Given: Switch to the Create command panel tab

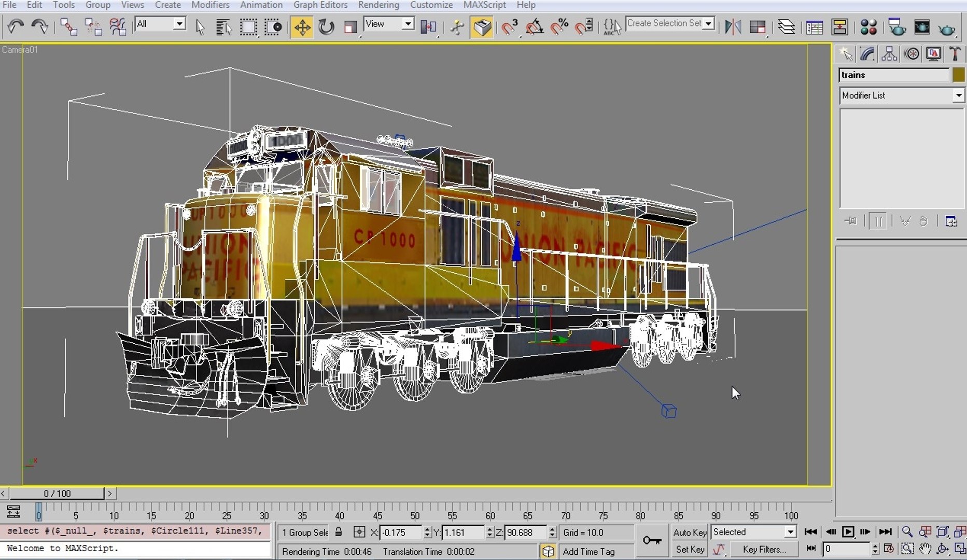Looking at the screenshot, I should 846,54.
